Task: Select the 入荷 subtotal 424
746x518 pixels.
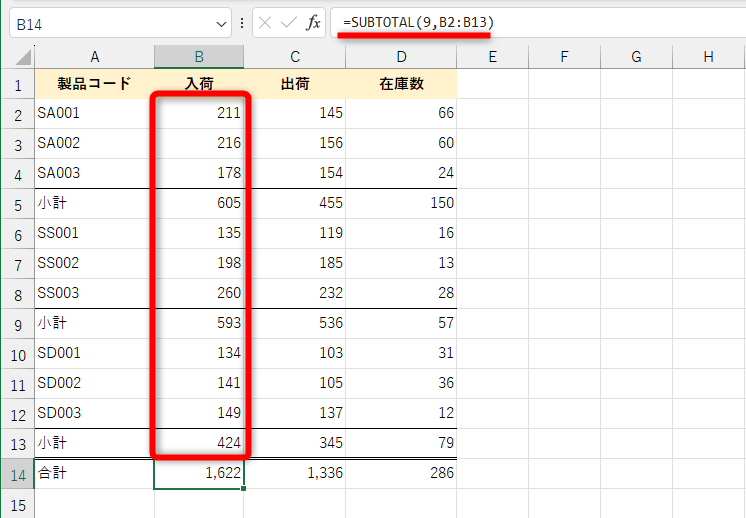Action: (199, 443)
